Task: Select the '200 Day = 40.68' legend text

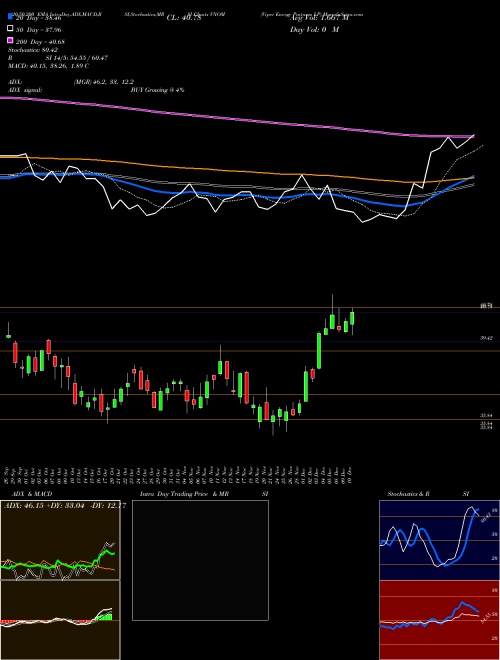Action: tap(40, 41)
